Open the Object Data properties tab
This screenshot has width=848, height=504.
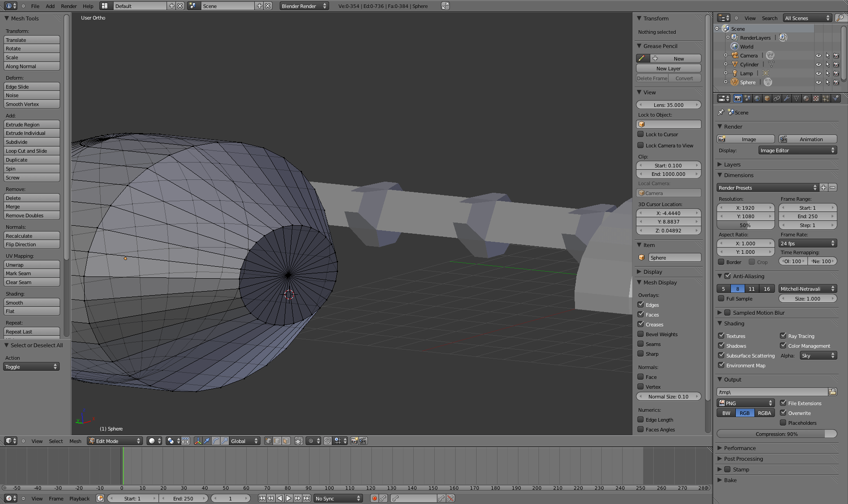[796, 98]
